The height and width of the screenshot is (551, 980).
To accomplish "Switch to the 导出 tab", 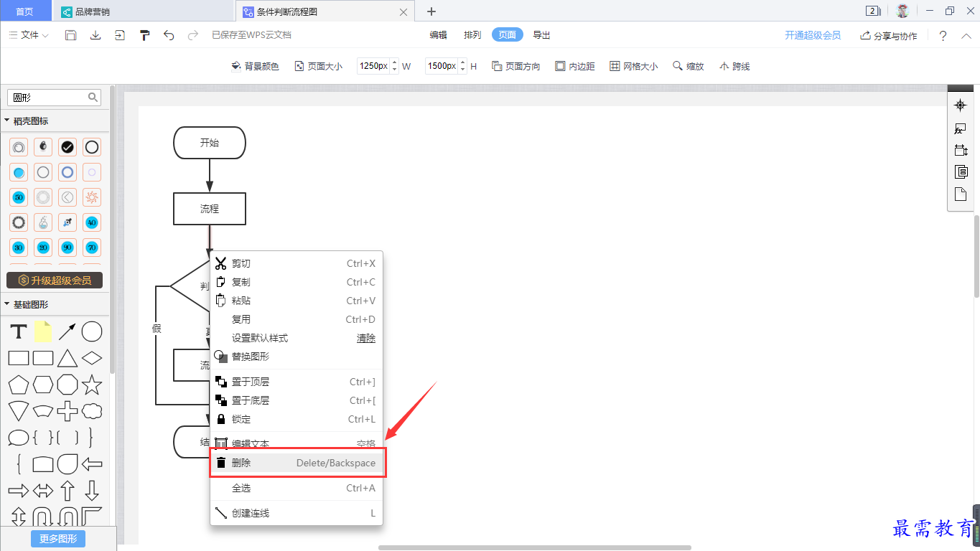I will pyautogui.click(x=541, y=35).
